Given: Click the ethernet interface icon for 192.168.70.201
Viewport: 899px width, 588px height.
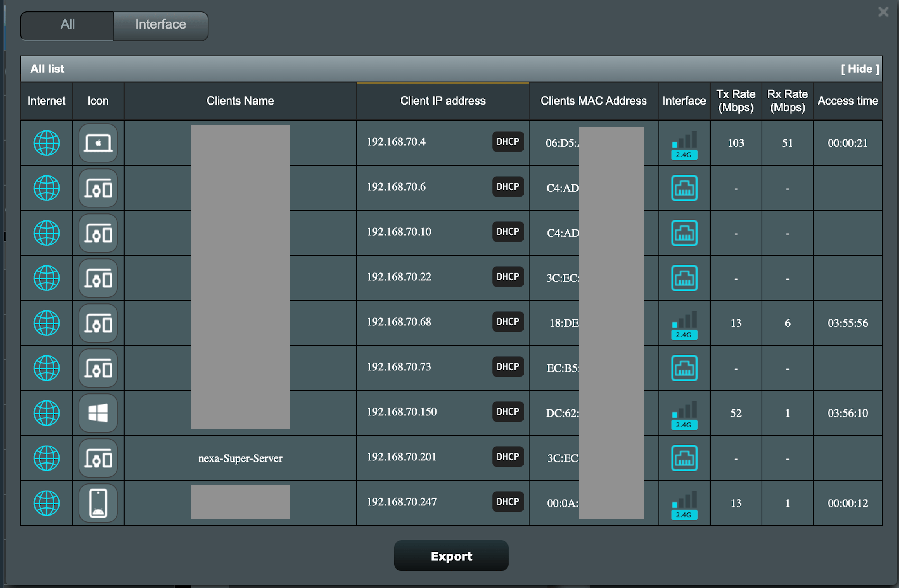Looking at the screenshot, I should [x=684, y=458].
